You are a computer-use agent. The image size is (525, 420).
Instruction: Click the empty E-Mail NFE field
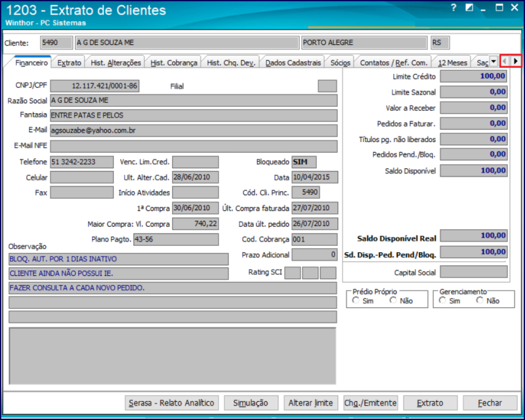click(x=194, y=146)
